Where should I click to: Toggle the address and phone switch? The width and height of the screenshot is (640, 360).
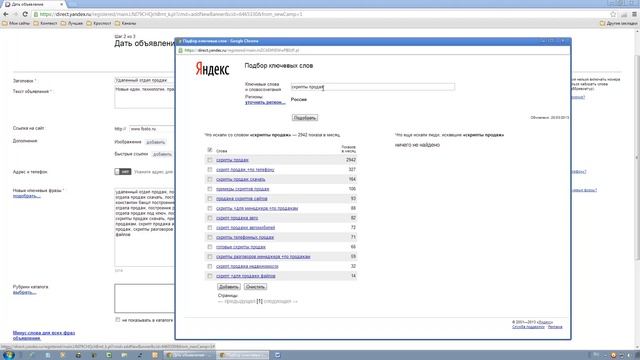click(x=122, y=172)
